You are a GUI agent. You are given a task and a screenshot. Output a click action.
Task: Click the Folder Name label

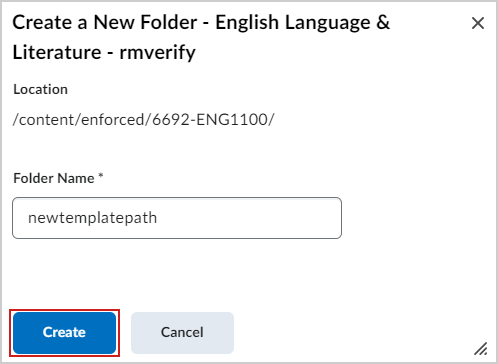point(54,178)
